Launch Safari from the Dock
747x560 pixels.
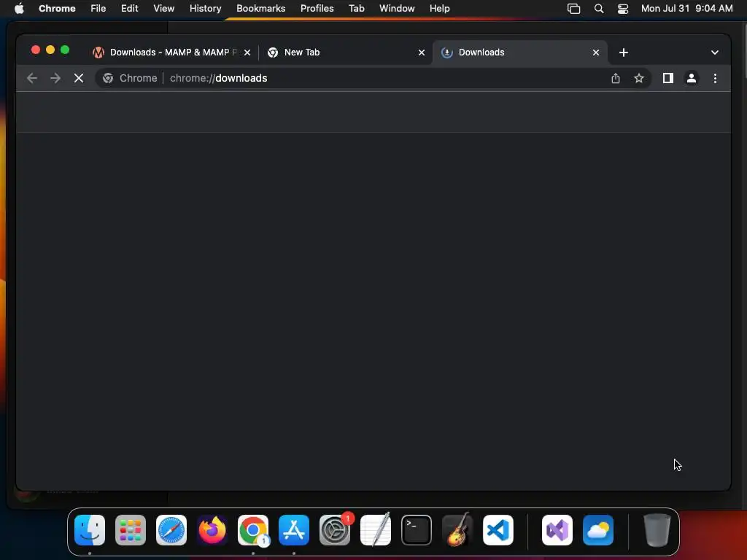tap(171, 530)
